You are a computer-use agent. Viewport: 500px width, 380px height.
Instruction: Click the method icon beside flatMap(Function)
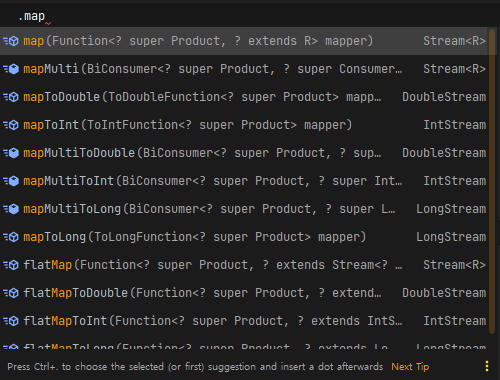pyautogui.click(x=11, y=265)
